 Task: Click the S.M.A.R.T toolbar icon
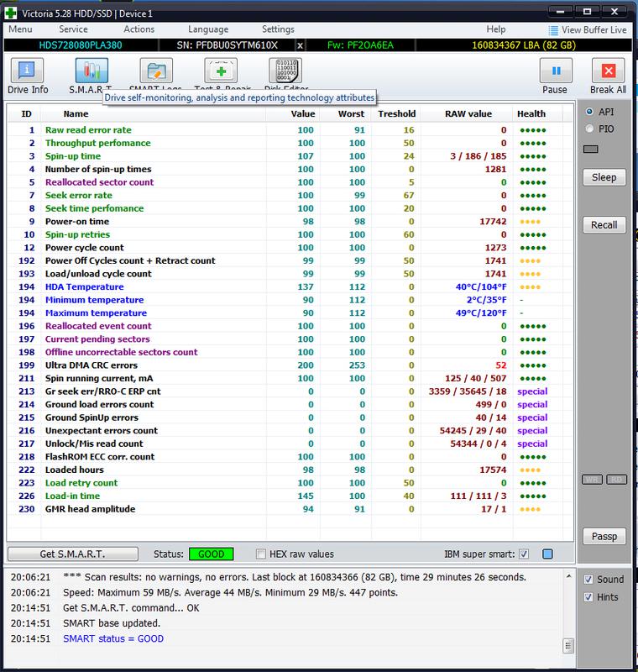(91, 71)
